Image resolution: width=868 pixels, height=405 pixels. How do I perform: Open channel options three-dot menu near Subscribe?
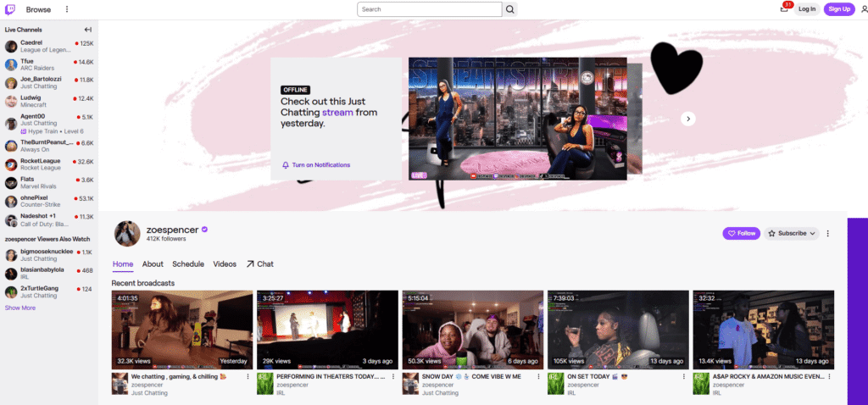click(x=827, y=234)
